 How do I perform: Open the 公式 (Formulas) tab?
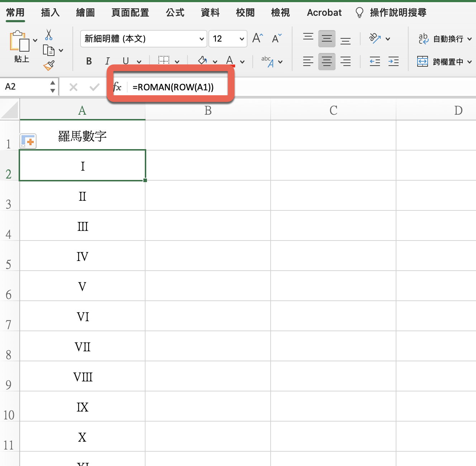[x=175, y=13]
